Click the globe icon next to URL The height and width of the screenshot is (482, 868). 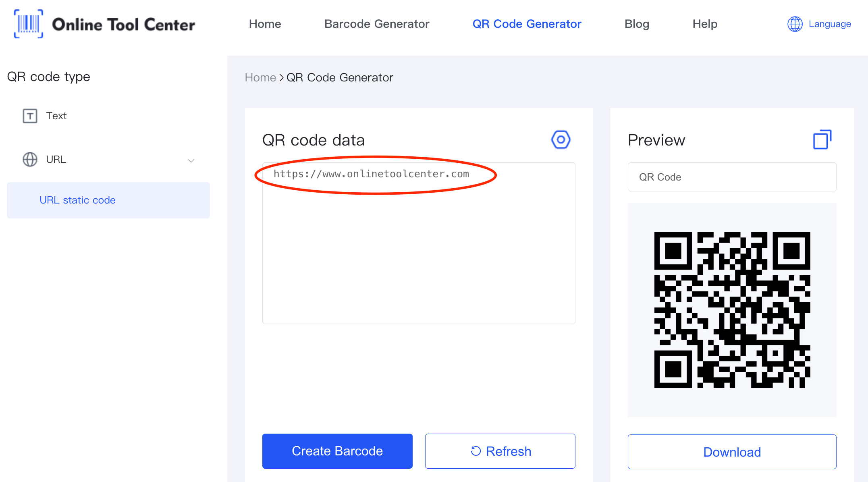coord(29,158)
